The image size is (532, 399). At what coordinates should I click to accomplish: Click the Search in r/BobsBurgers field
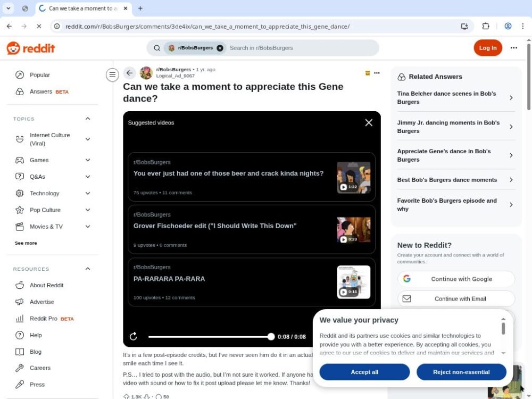point(301,48)
